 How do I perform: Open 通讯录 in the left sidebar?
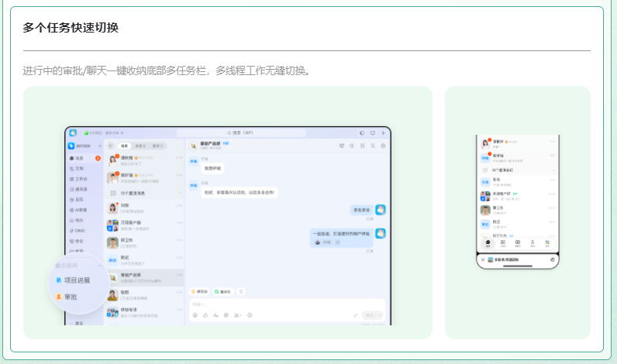click(81, 189)
